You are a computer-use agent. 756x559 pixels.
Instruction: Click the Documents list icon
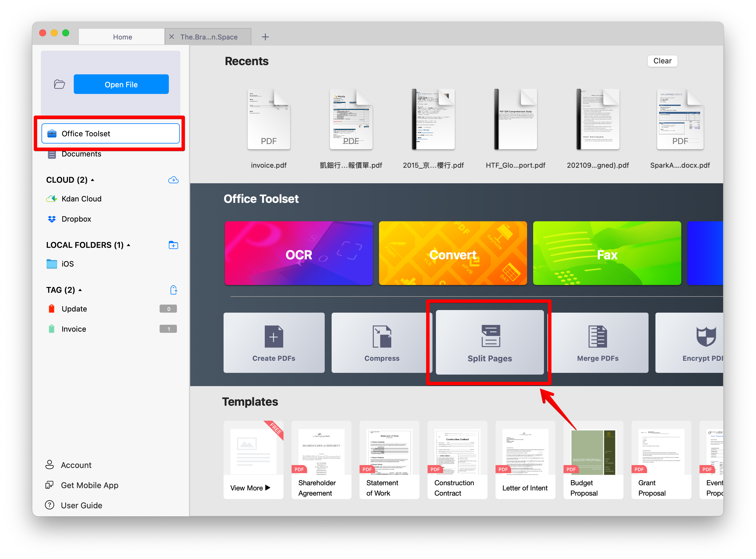52,155
